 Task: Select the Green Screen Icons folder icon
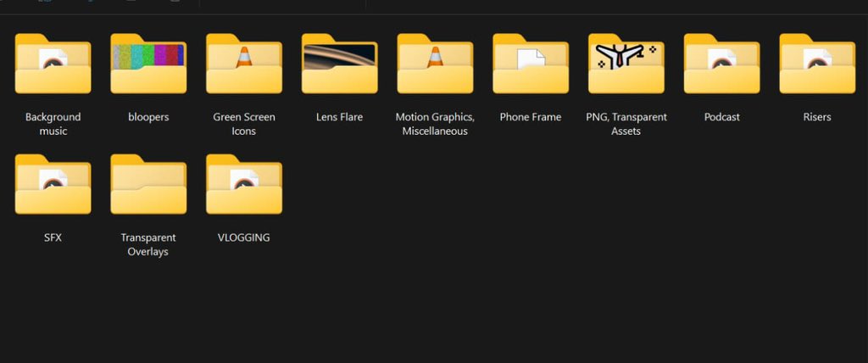244,64
